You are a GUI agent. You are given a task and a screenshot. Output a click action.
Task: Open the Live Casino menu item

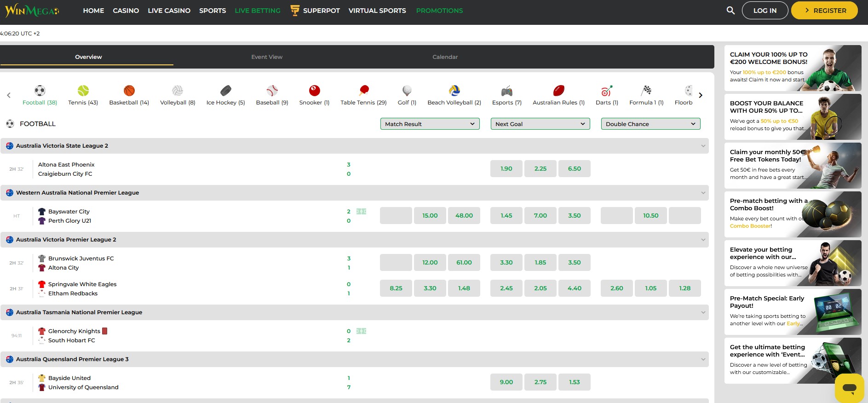tap(169, 11)
